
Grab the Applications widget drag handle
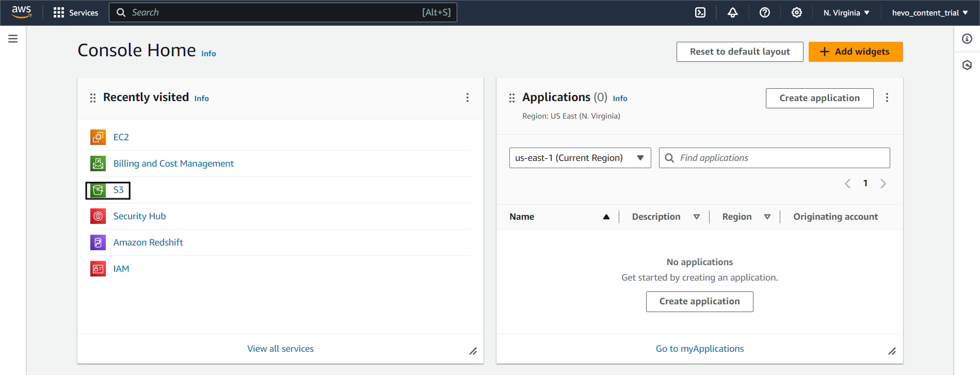(x=512, y=98)
